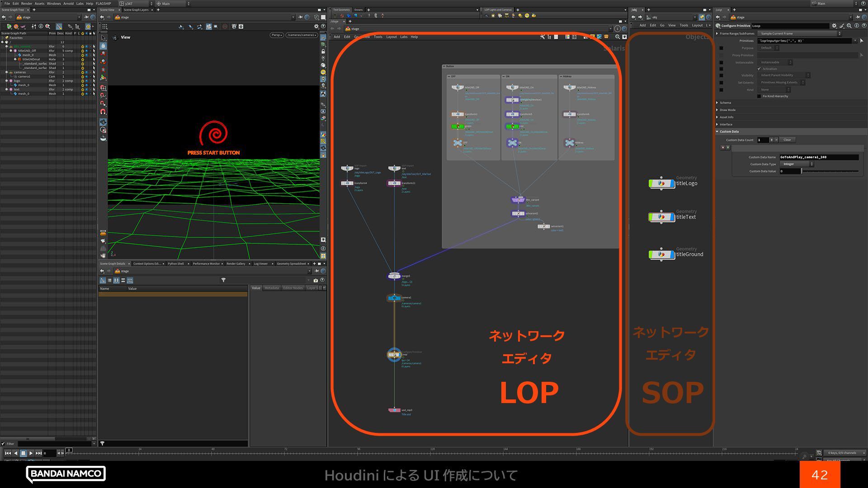Open the Render menu
Viewport: 868px width, 488px height.
(x=27, y=3)
